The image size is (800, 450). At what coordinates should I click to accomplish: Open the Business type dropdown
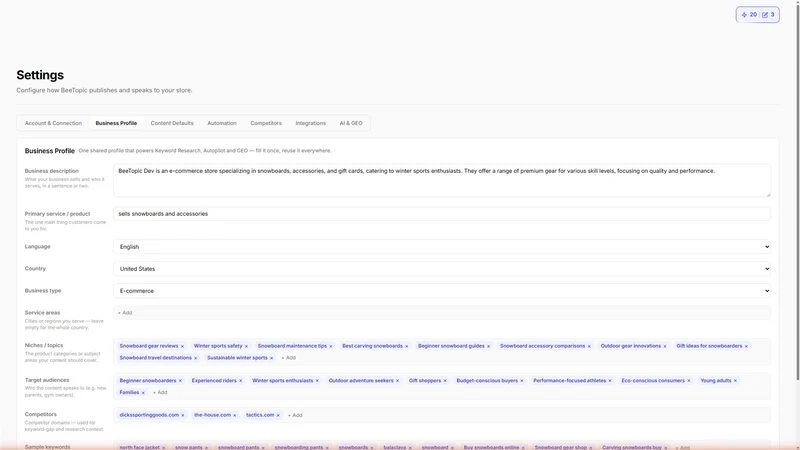[x=442, y=291]
